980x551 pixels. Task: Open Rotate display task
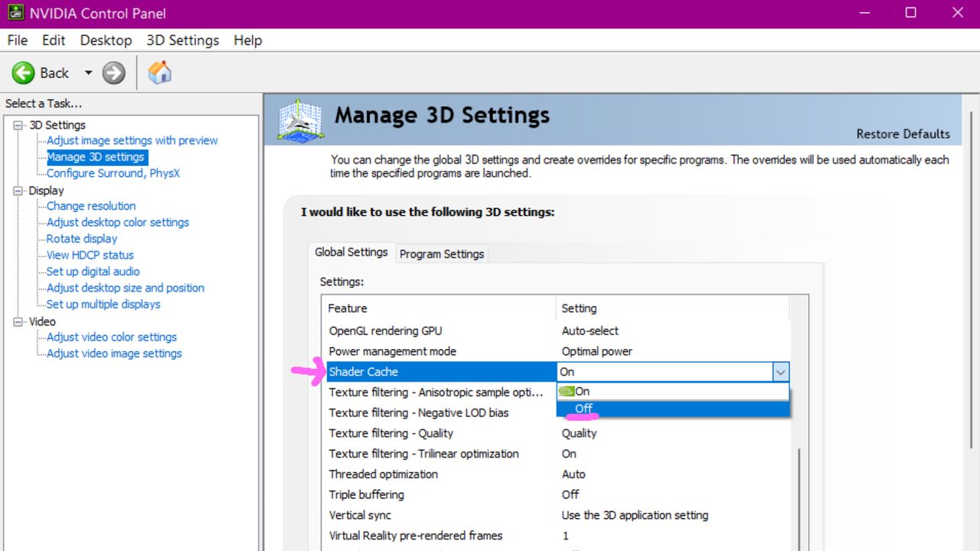[x=82, y=239]
